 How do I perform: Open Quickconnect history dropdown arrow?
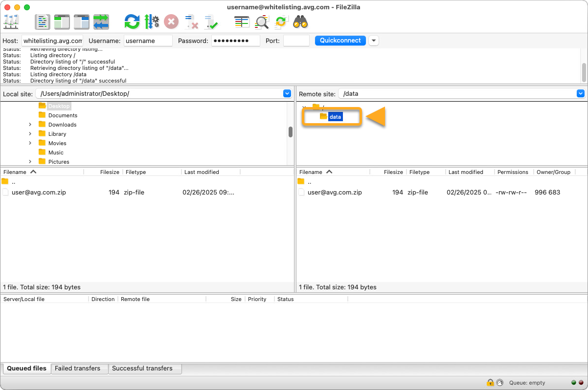point(374,41)
